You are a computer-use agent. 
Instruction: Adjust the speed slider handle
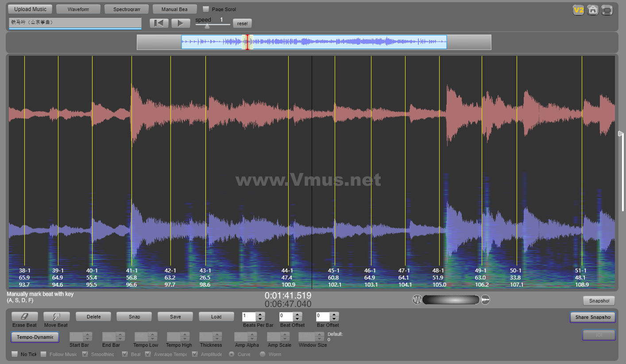(x=207, y=26)
